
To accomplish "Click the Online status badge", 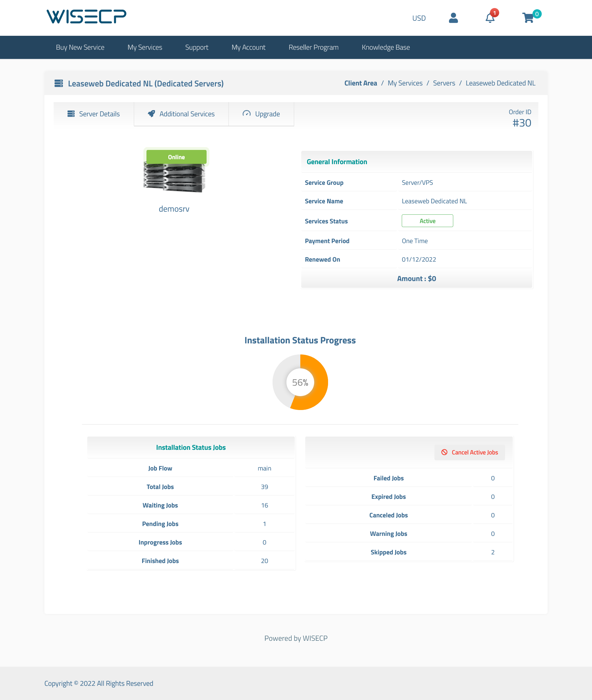I will (x=176, y=157).
